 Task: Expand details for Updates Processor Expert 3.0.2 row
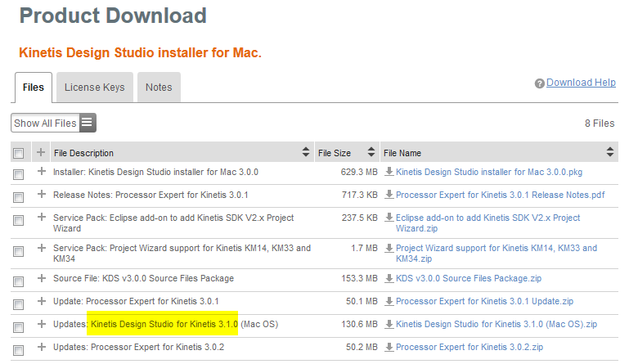tap(42, 346)
